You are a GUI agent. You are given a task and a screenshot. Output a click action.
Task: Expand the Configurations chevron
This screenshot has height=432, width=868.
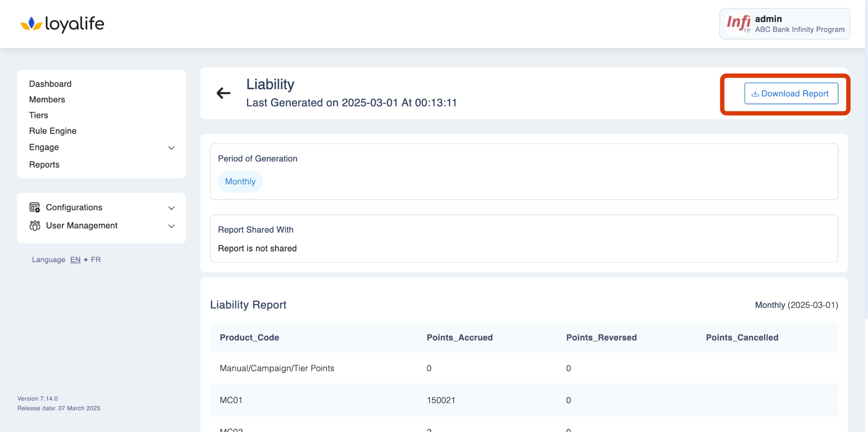[x=171, y=208]
